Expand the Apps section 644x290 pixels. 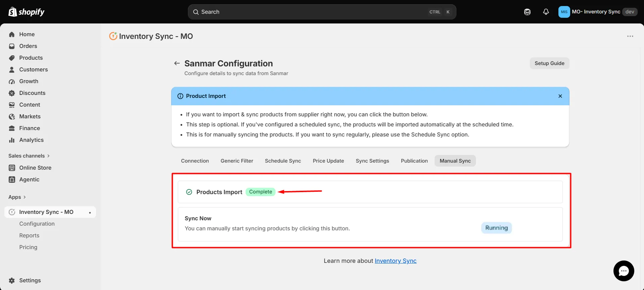(x=17, y=197)
